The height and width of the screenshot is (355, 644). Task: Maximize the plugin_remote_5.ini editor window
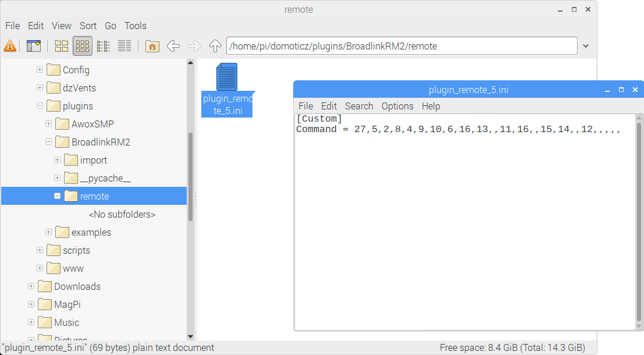point(621,90)
